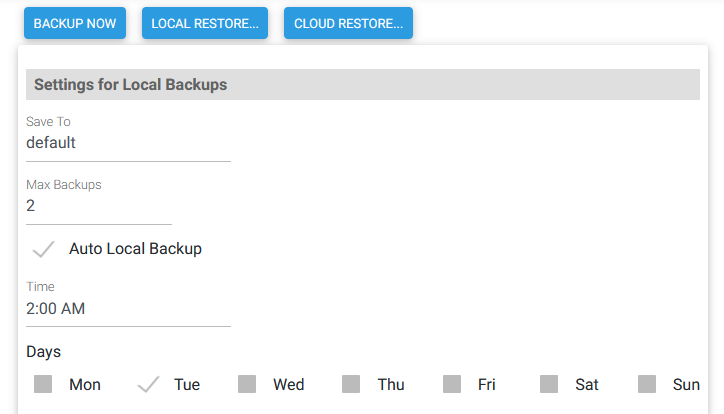Image resolution: width=724 pixels, height=414 pixels.
Task: Enable the Mon backup day checkbox
Action: 43,384
